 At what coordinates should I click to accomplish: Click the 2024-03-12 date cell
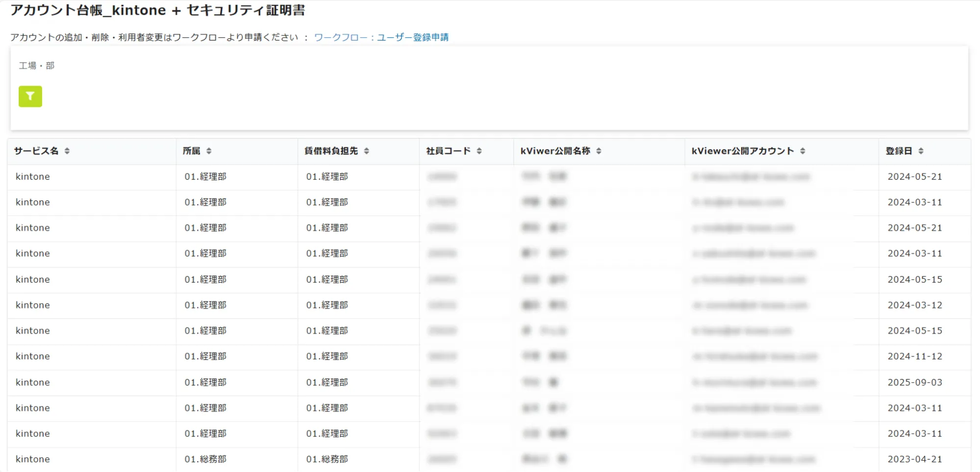(915, 305)
